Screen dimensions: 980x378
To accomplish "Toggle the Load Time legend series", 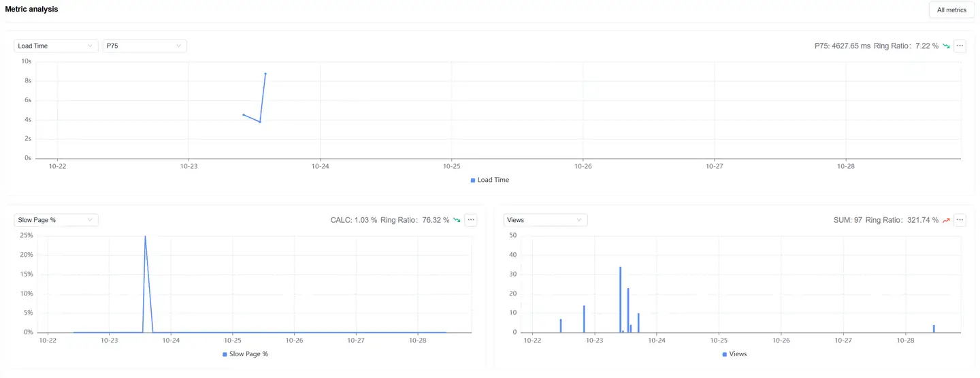I will tap(490, 180).
